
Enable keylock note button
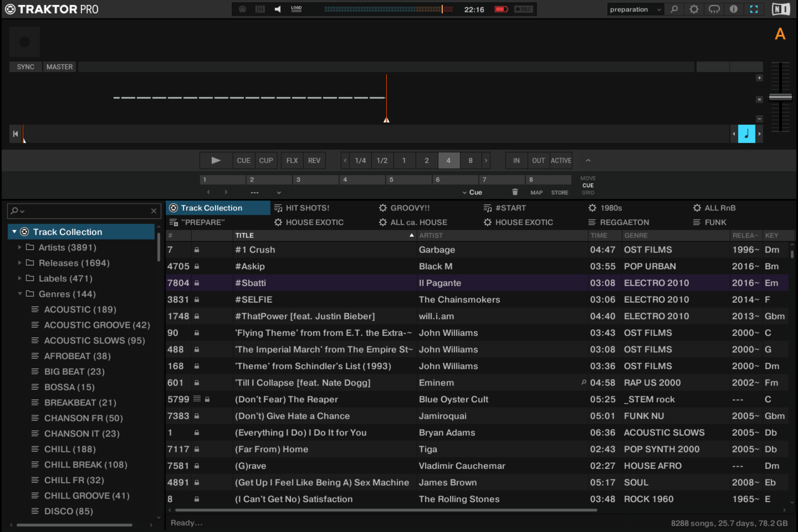point(746,134)
